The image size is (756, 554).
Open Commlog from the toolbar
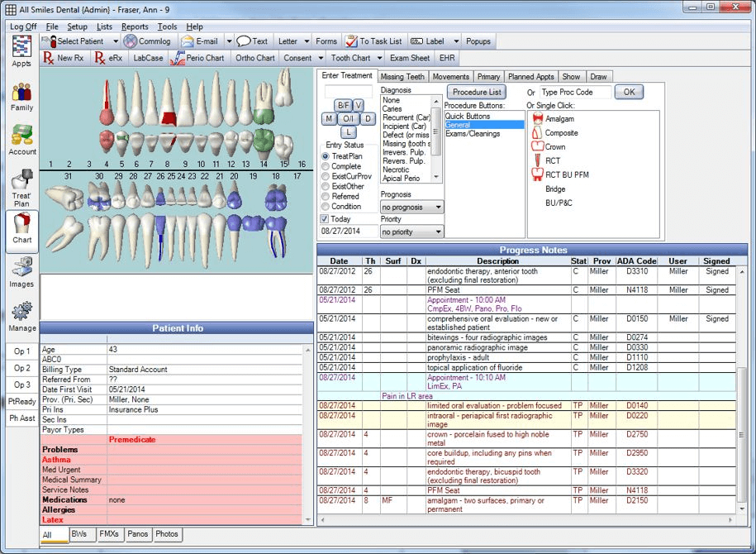[147, 41]
